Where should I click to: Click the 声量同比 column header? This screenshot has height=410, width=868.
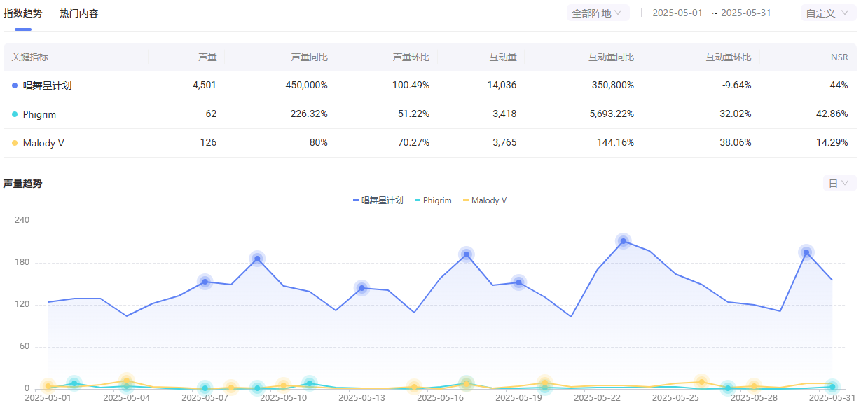tap(309, 57)
